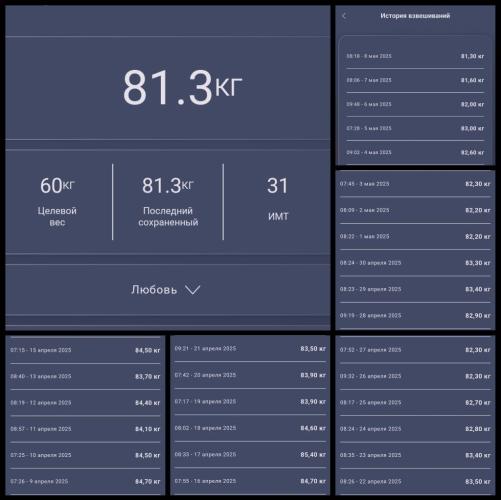The height and width of the screenshot is (500, 501).
Task: Select the 3 мая 2025 record 82,30 кг
Action: pos(415,184)
